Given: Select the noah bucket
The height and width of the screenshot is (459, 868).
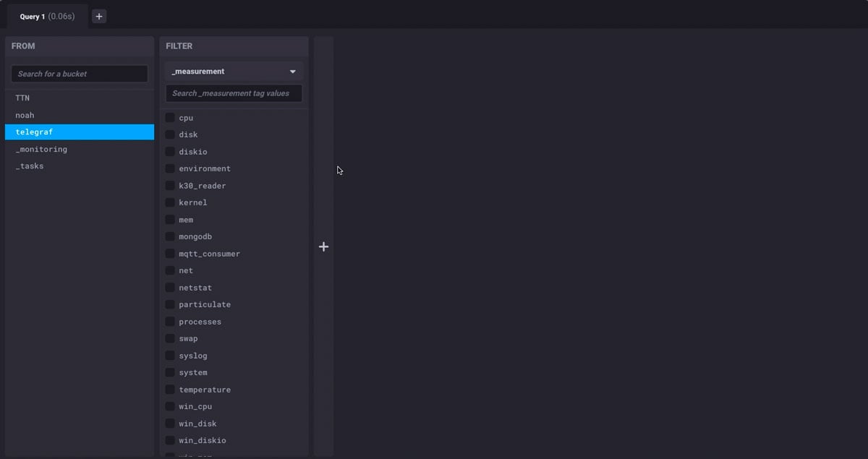Looking at the screenshot, I should tap(25, 115).
